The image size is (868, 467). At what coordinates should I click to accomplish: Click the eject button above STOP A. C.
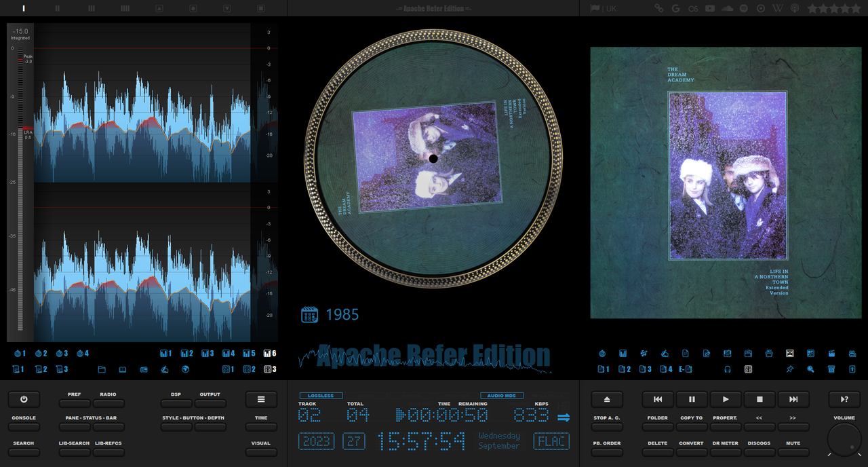point(607,399)
